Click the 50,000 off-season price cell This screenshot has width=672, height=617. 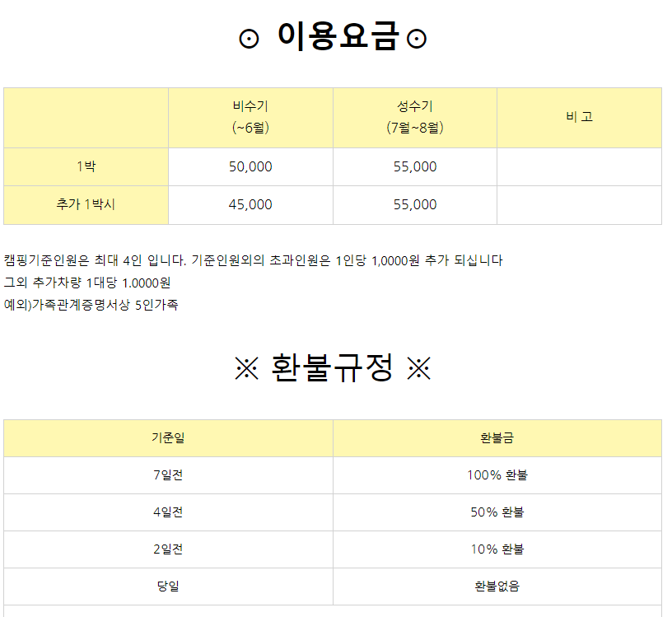(250, 166)
